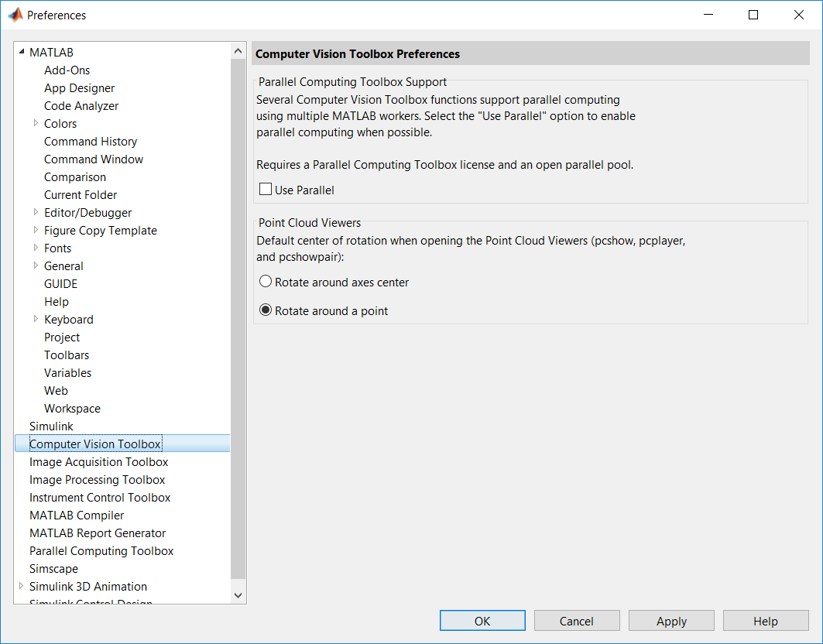
Task: Choose Rotate around a point option
Action: click(266, 310)
